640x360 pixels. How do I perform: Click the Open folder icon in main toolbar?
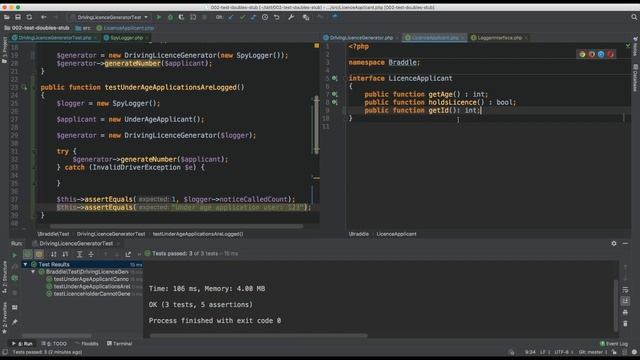(7, 17)
